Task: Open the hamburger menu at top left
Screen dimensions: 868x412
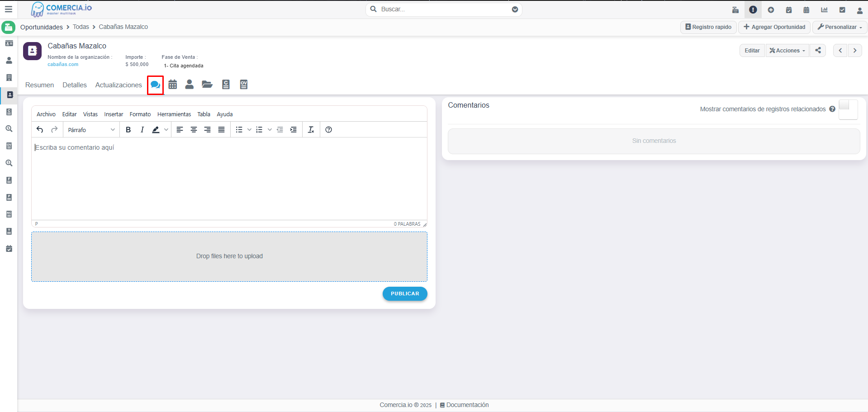Action: click(x=8, y=9)
